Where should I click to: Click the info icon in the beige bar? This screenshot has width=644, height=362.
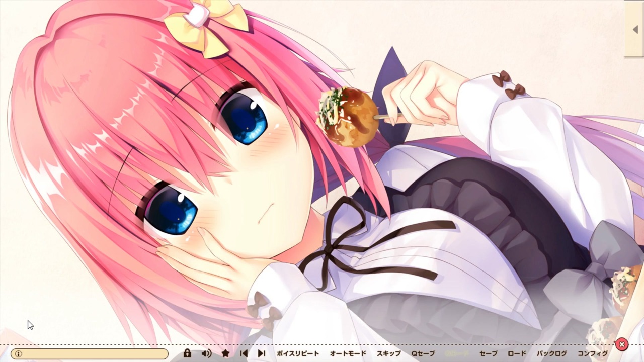[19, 354]
